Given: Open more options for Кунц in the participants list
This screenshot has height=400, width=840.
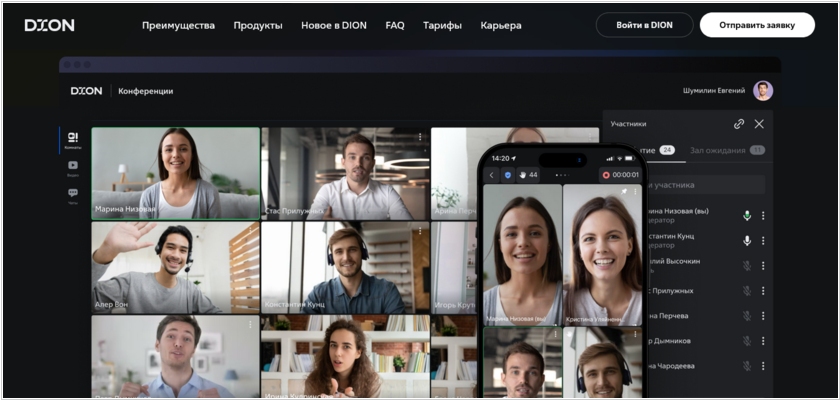Looking at the screenshot, I should pos(763,240).
